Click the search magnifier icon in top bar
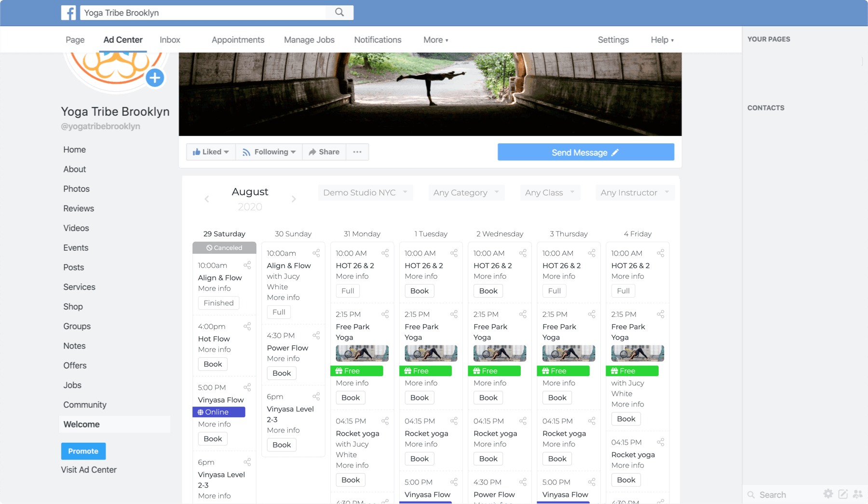 [x=339, y=13]
